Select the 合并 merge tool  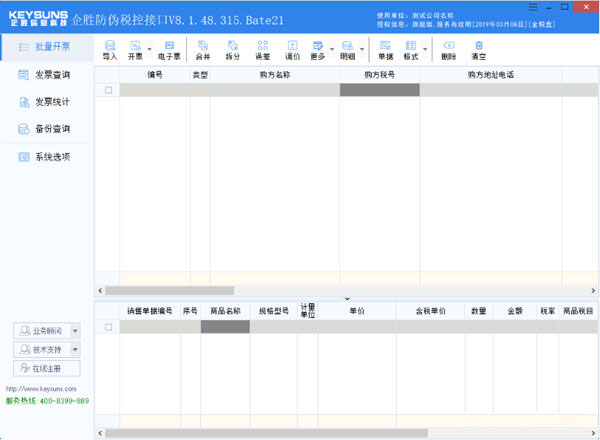pyautogui.click(x=203, y=50)
